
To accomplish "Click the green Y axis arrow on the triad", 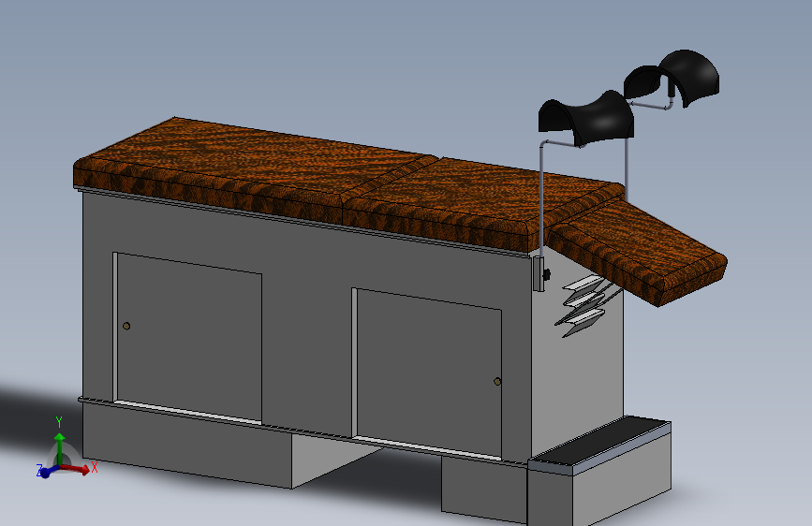I will click(x=60, y=448).
